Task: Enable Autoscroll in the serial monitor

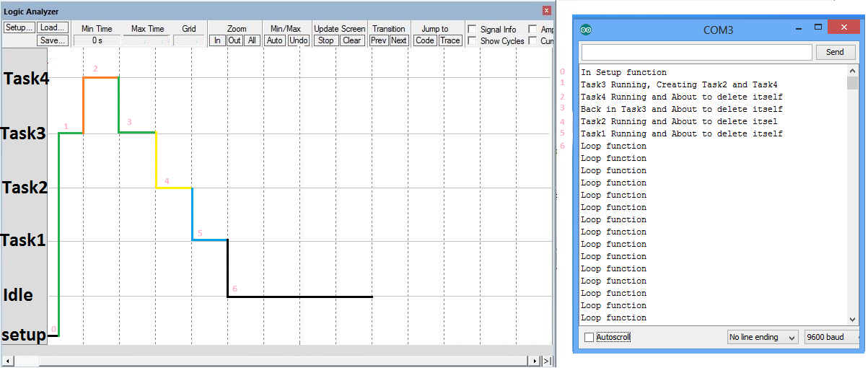Action: (x=589, y=337)
